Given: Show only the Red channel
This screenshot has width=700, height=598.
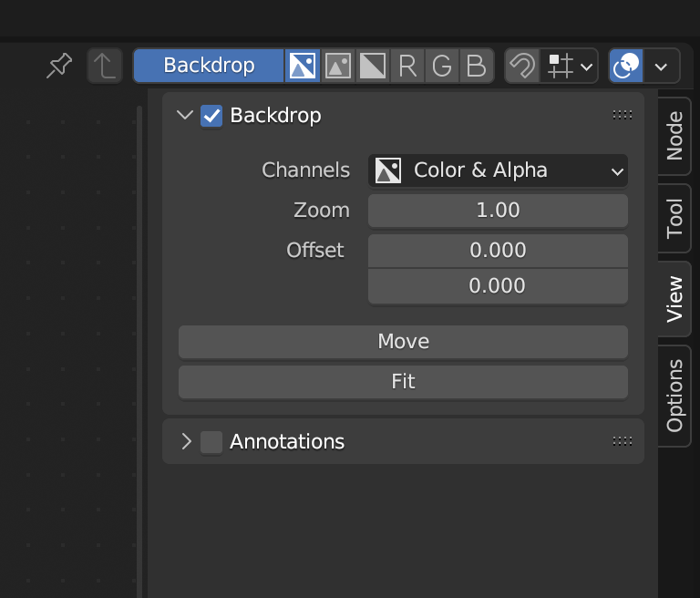Looking at the screenshot, I should (407, 67).
